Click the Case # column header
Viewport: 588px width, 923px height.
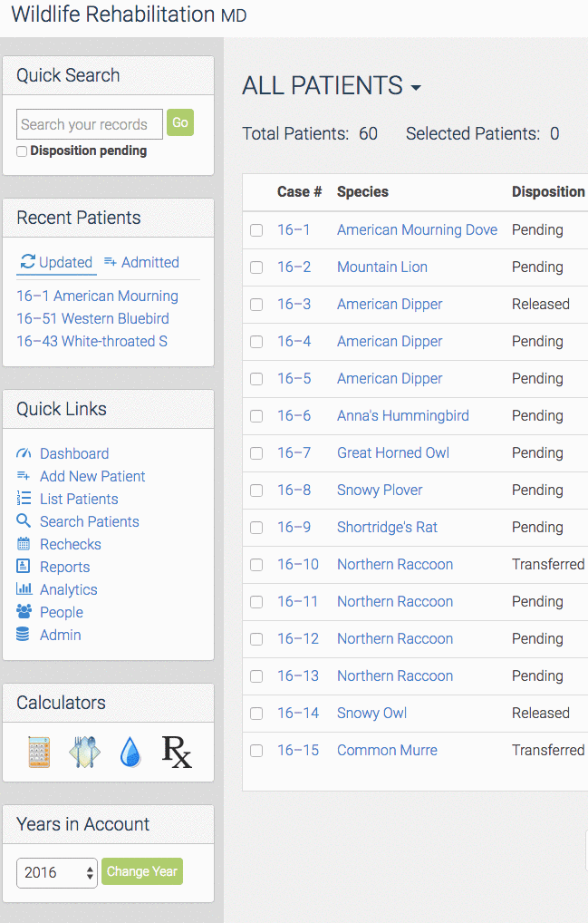(x=299, y=192)
